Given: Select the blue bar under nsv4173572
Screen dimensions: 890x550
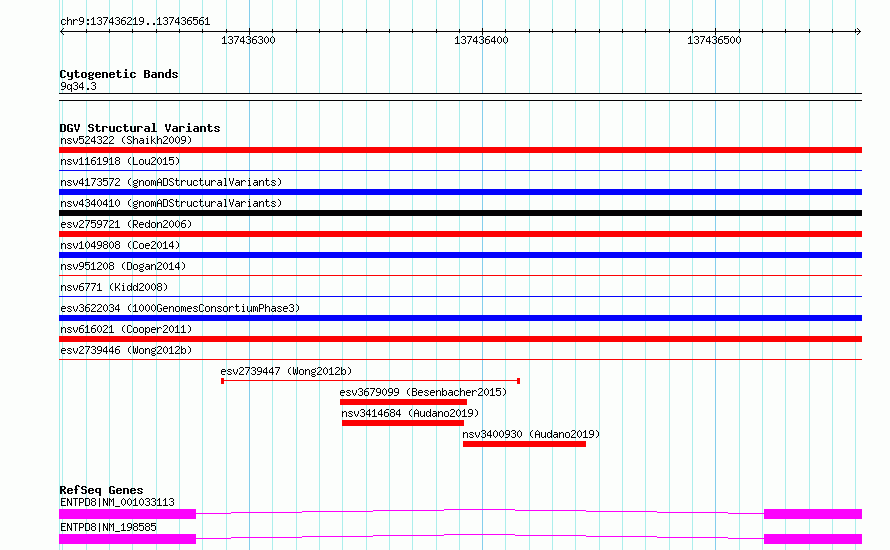Looking at the screenshot, I should (460, 192).
